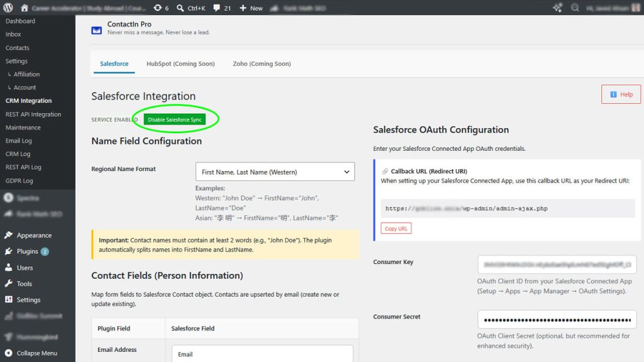
Task: Open the Regional Name Format dropdown
Action: (x=275, y=172)
